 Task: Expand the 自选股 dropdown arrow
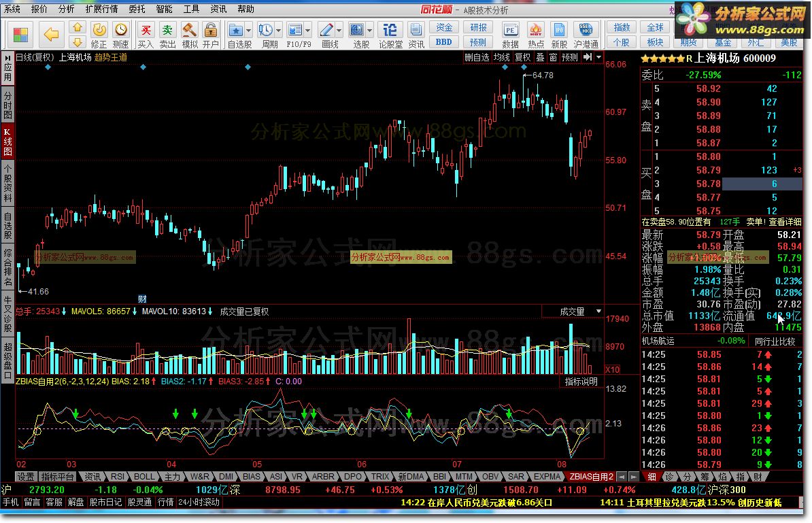pyautogui.click(x=249, y=30)
